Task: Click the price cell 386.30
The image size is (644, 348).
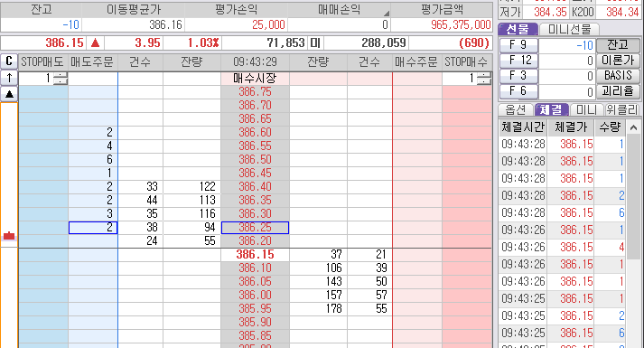Action: (255, 213)
